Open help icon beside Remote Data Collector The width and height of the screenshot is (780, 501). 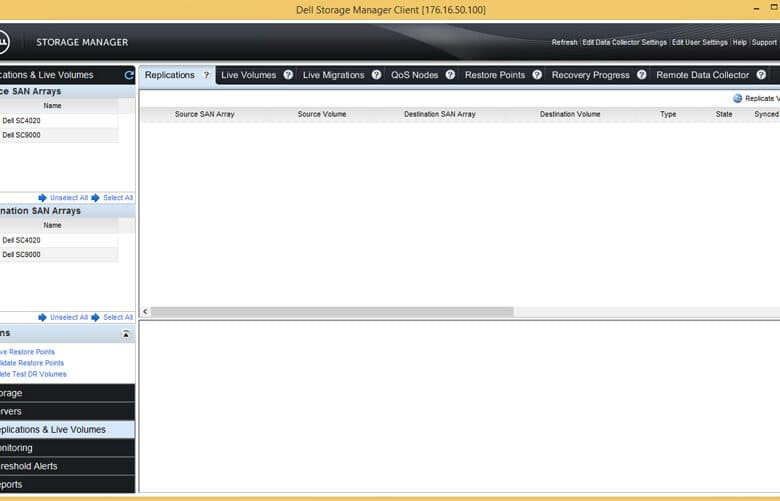pyautogui.click(x=761, y=75)
